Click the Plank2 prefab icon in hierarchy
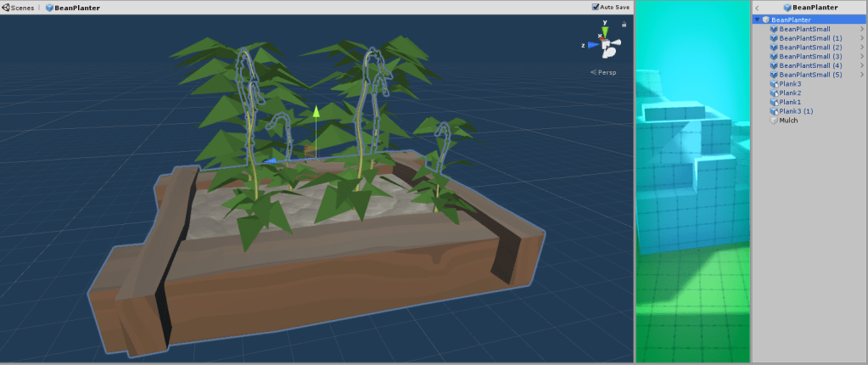868x365 pixels. pos(773,93)
